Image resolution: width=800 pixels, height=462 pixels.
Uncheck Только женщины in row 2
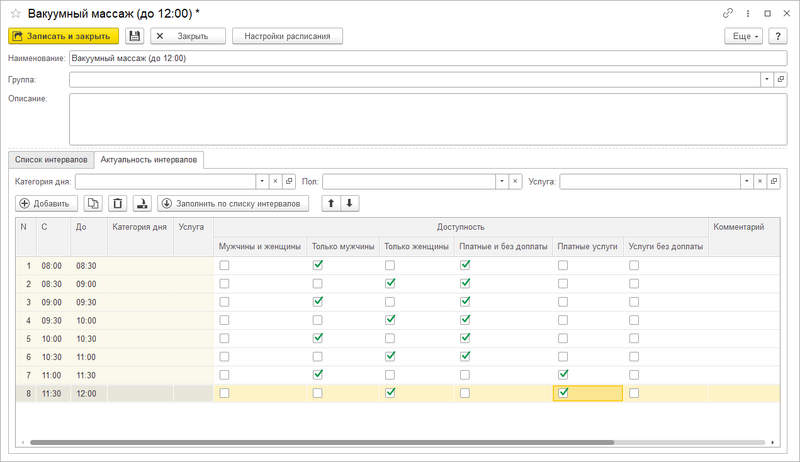[x=390, y=283]
